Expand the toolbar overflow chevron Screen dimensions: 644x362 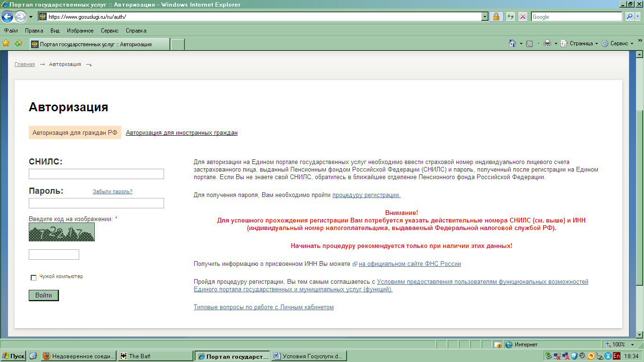[x=640, y=41]
